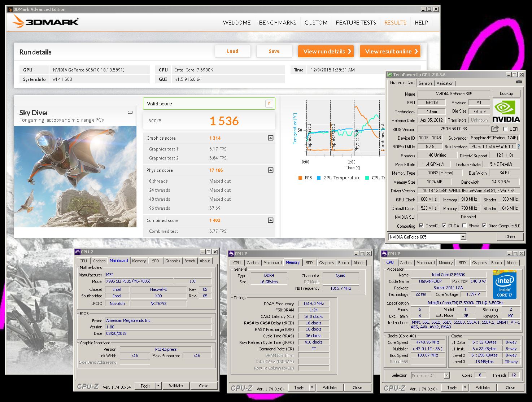
Task: Click the X99S SLI PLUS model field
Action: pyautogui.click(x=139, y=281)
